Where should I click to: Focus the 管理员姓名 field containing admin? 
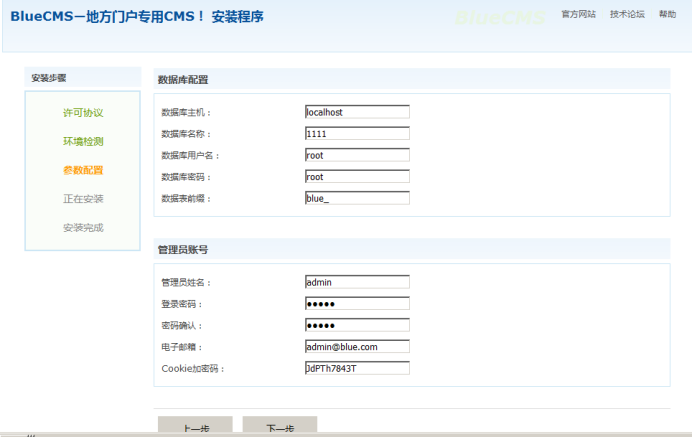point(357,282)
